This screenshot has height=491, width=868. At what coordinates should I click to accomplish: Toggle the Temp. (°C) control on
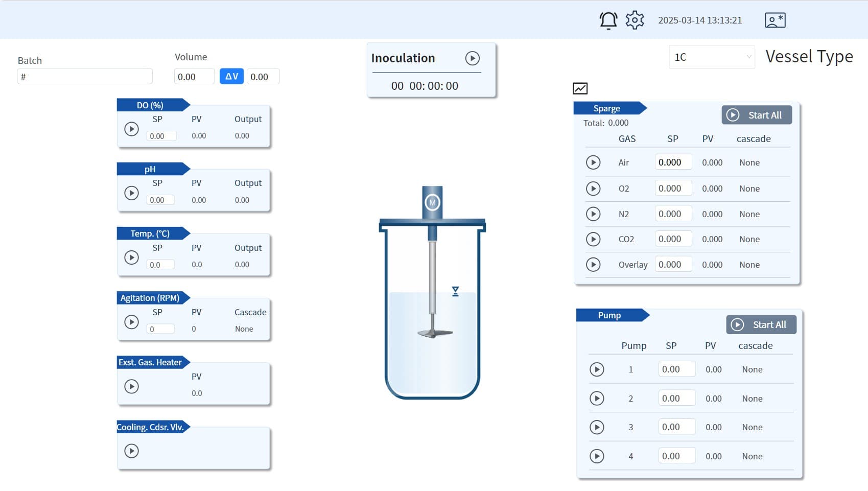point(131,258)
